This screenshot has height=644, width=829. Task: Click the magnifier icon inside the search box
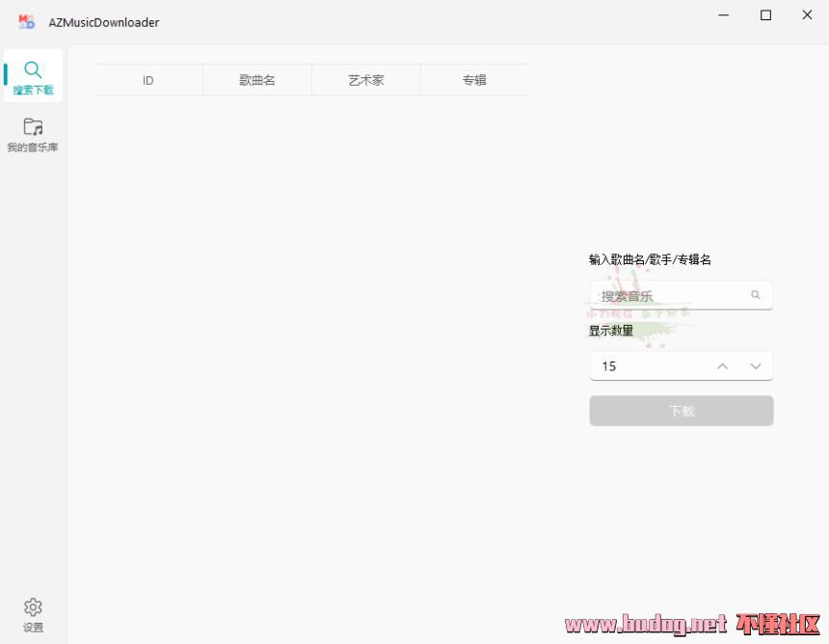tap(756, 295)
